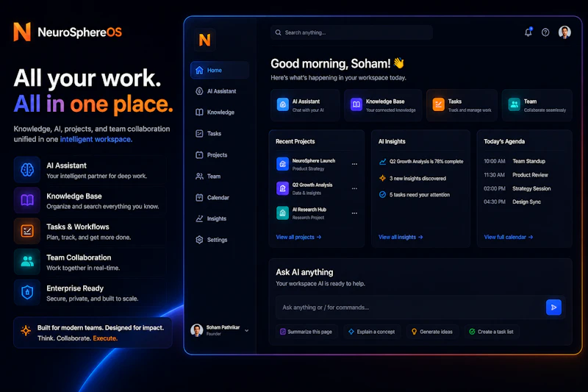
Task: Click the Team Collaboration people icon
Action: 27,262
